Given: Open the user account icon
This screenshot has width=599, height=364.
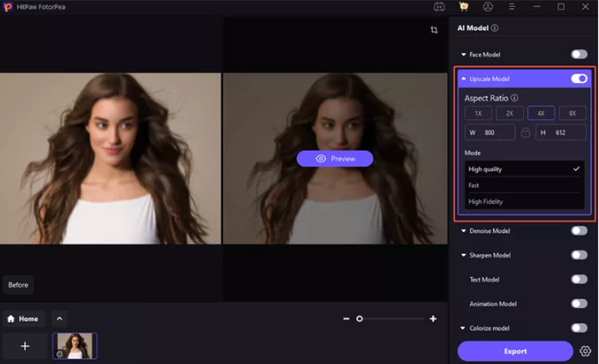Looking at the screenshot, I should (x=488, y=6).
